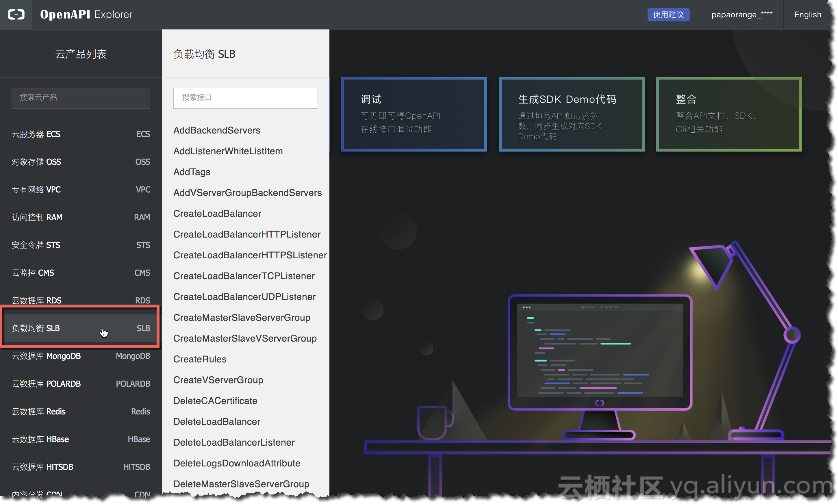Select 云数据库 MongoDB product
This screenshot has height=504, width=838.
[81, 355]
